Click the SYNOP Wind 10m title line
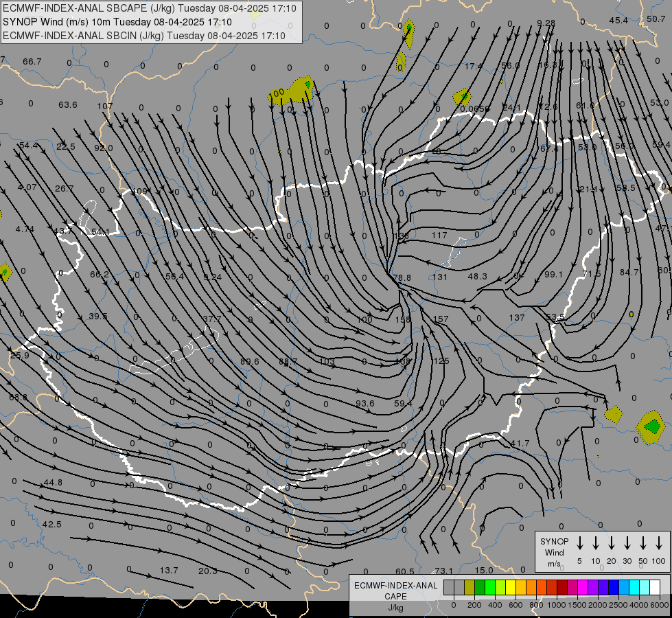 coord(117,22)
